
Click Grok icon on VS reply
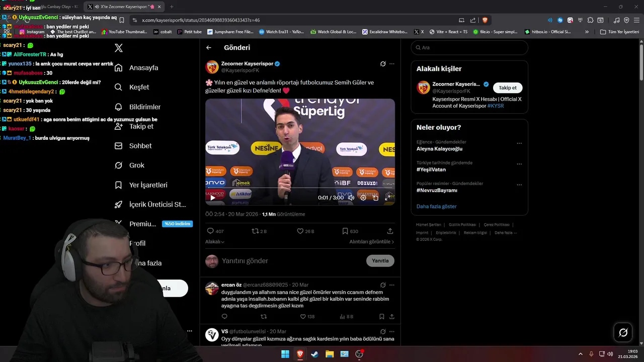(383, 332)
